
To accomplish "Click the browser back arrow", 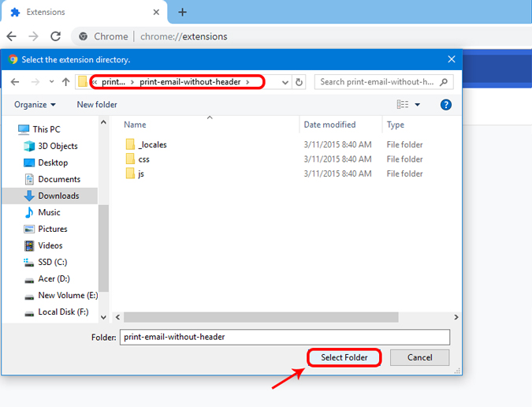I will [12, 36].
